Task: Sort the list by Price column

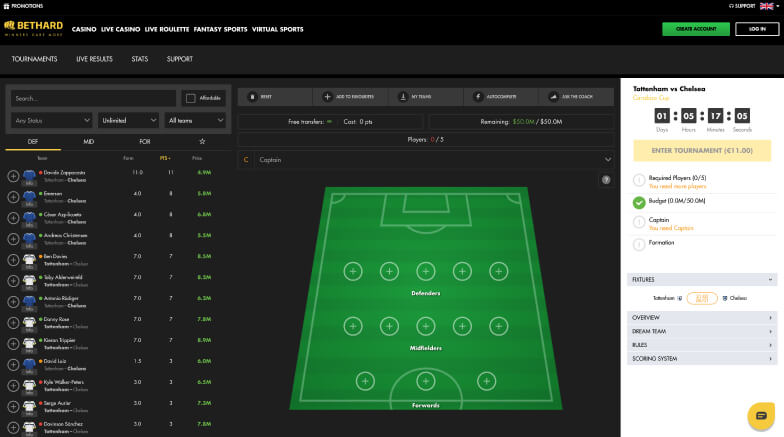Action: [197, 158]
